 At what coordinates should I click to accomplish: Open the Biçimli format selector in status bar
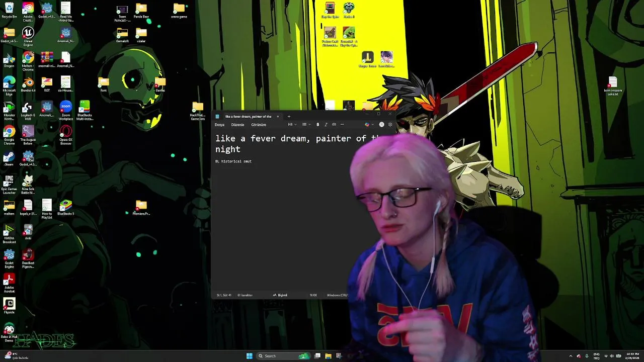pos(280,295)
